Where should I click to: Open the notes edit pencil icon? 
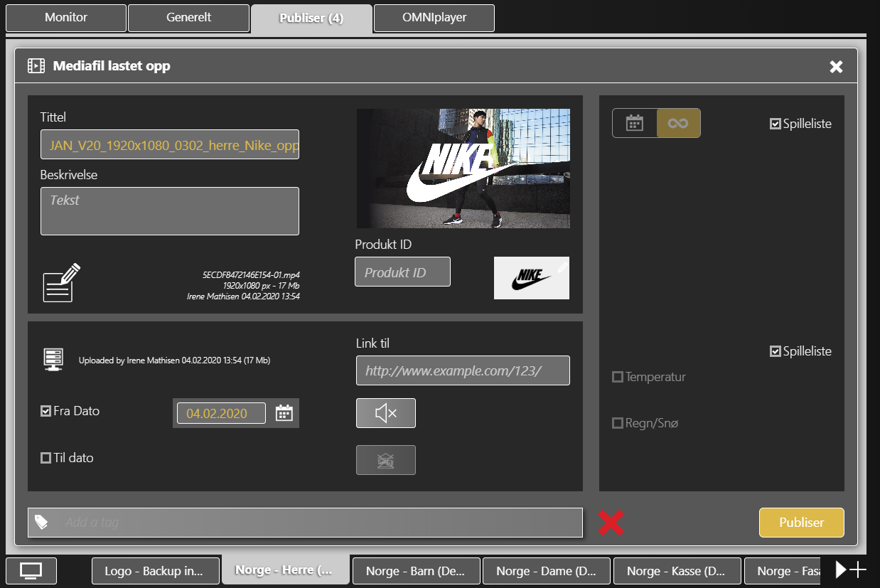tap(61, 283)
